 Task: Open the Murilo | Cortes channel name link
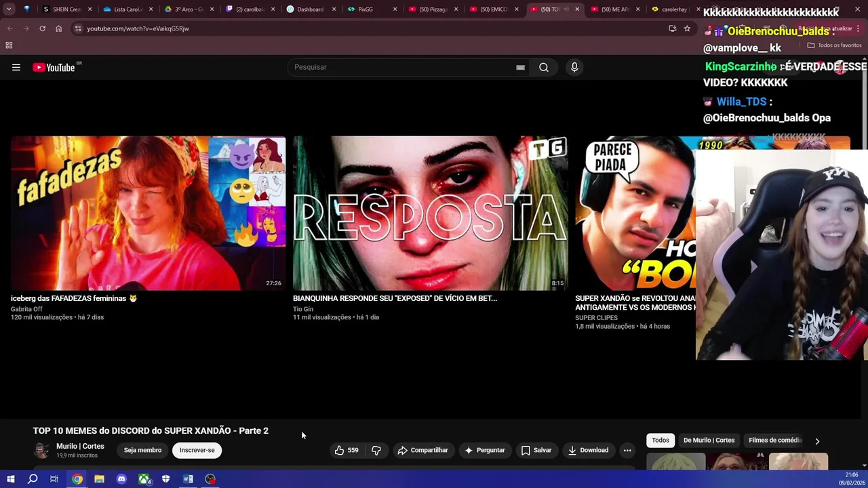pos(80,446)
